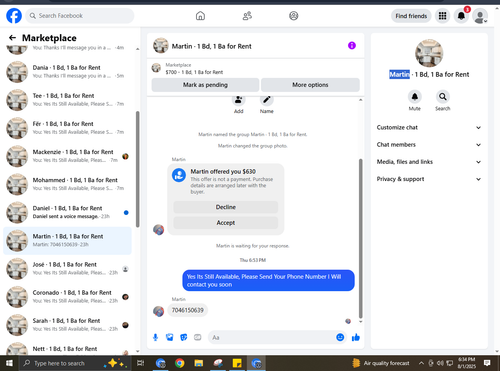Image resolution: width=500 pixels, height=371 pixels.
Task: Go back using the Marketplace arrow
Action: pyautogui.click(x=12, y=38)
